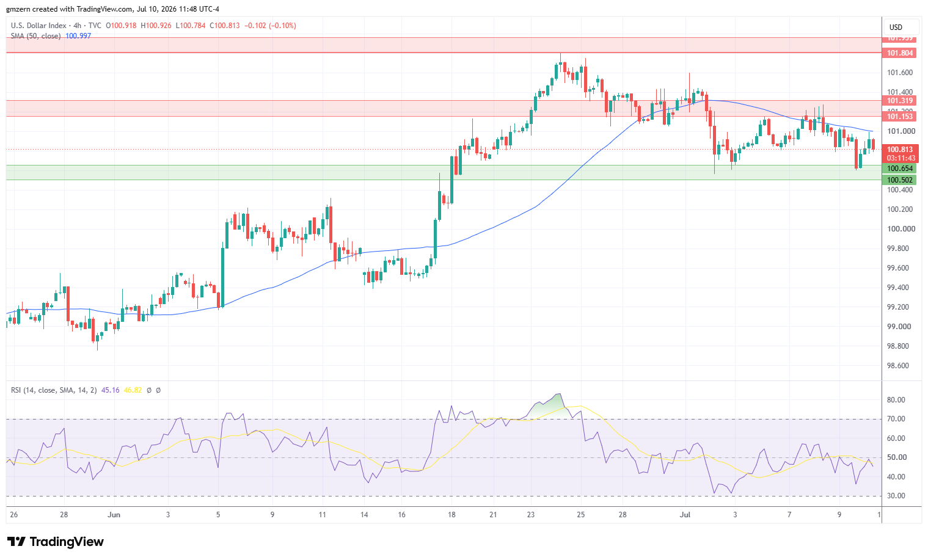The width and height of the screenshot is (928, 560).
Task: Click the current price label 100.813
Action: coord(900,150)
